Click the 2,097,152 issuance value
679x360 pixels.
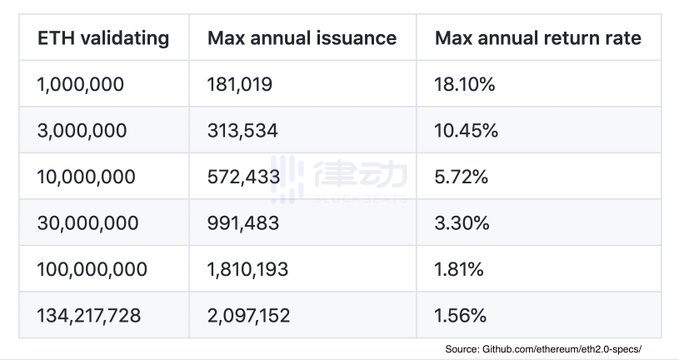[x=249, y=315]
